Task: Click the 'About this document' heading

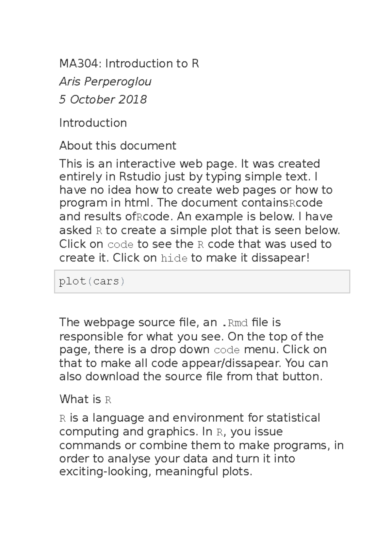Action: tap(118, 145)
